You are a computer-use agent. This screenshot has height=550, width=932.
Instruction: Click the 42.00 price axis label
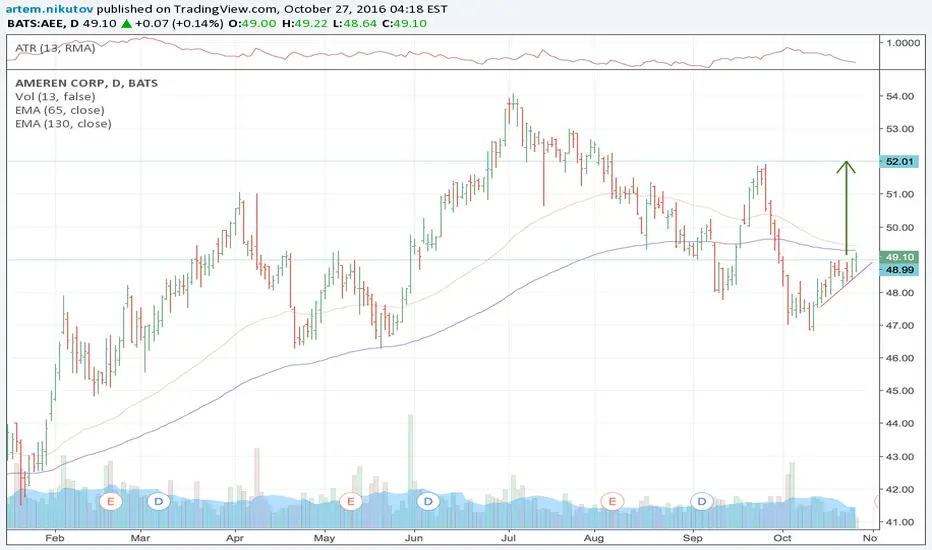(900, 490)
